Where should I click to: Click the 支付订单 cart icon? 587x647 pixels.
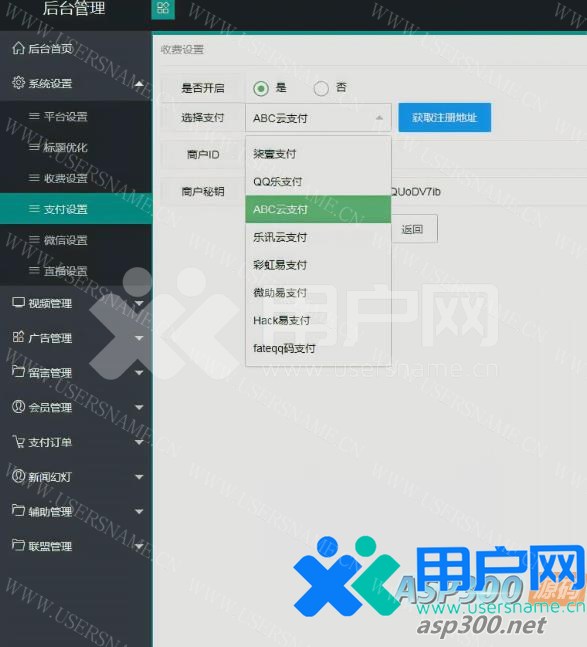coord(18,442)
